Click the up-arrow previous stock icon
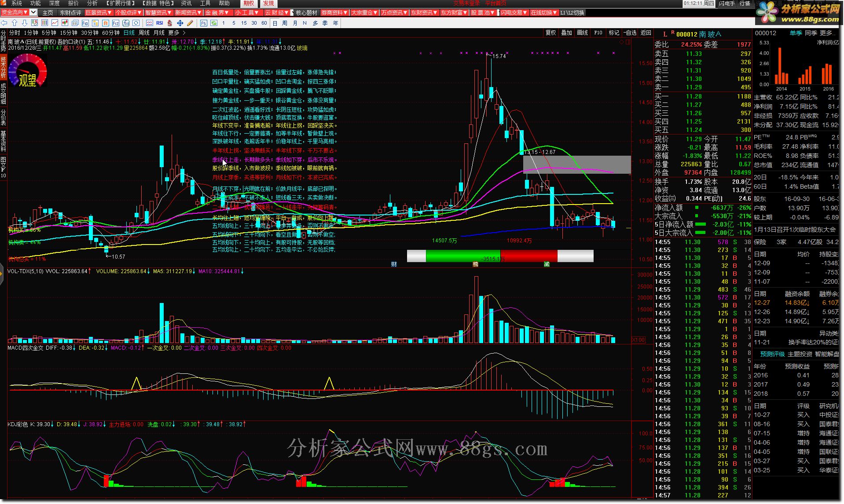Image resolution: width=844 pixels, height=504 pixels. click(15, 23)
